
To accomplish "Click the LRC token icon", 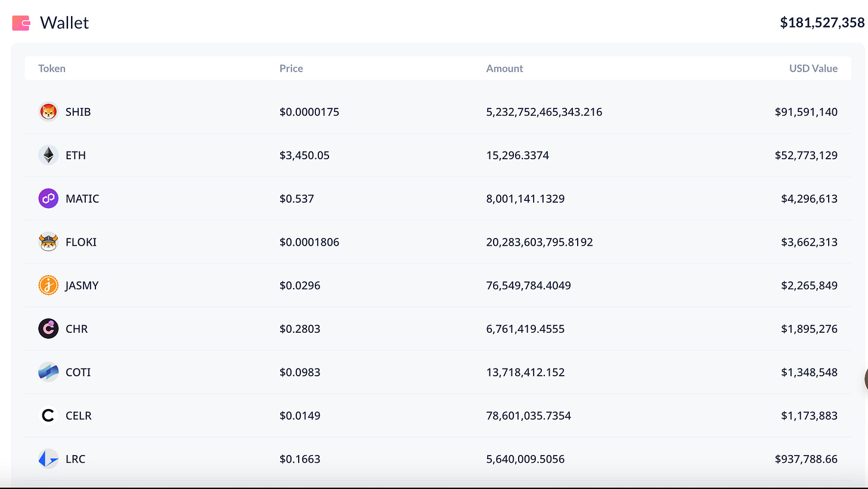I will 48,459.
